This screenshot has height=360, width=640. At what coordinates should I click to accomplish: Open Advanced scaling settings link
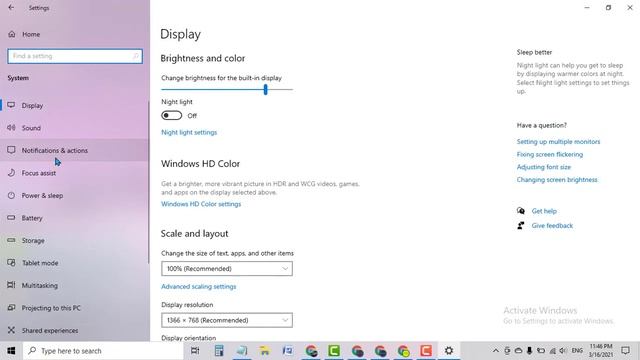coord(198,287)
